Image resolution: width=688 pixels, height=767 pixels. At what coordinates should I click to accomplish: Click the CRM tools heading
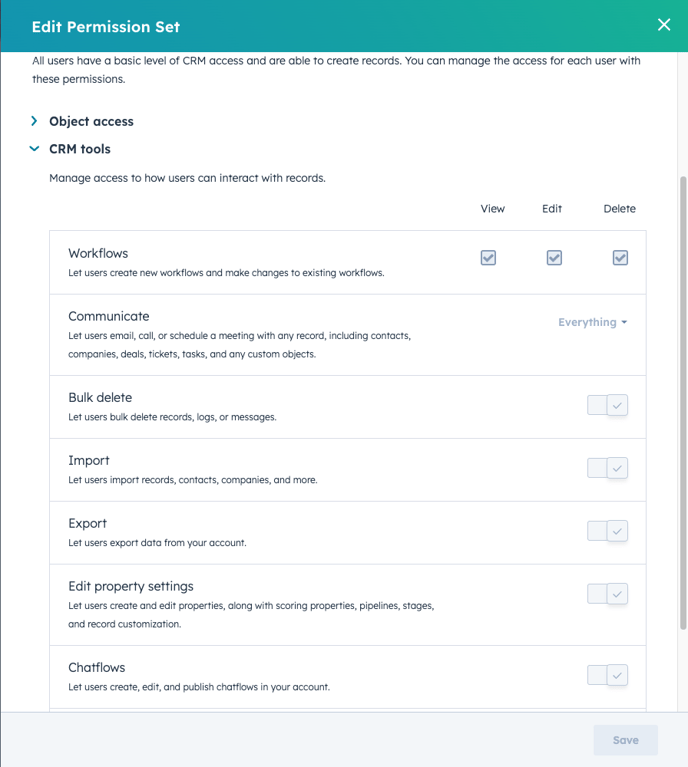tap(80, 149)
